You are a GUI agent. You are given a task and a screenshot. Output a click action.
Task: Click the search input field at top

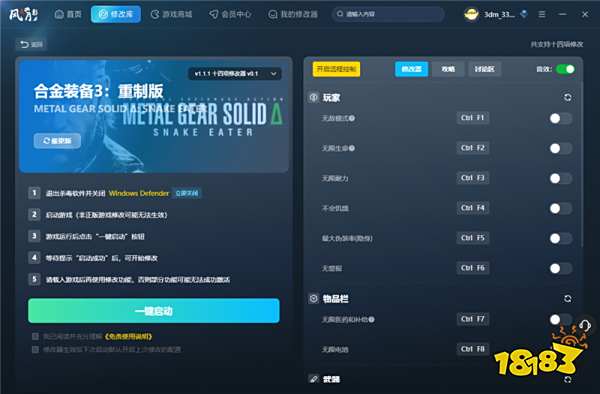[388, 14]
